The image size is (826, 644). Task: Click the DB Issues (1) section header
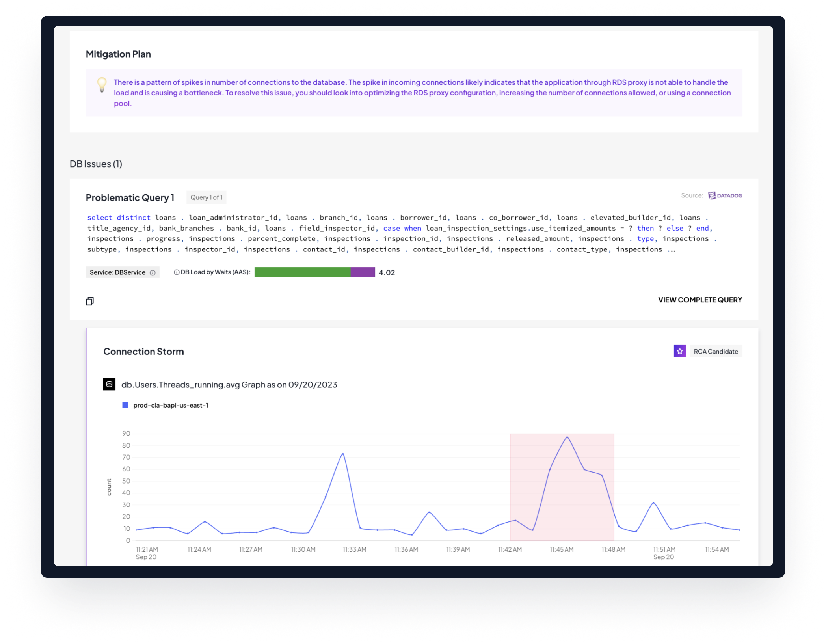pyautogui.click(x=96, y=164)
